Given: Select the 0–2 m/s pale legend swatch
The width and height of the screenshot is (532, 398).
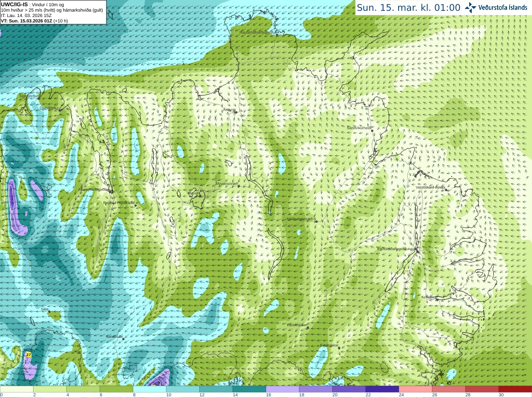Looking at the screenshot, I should [17, 389].
